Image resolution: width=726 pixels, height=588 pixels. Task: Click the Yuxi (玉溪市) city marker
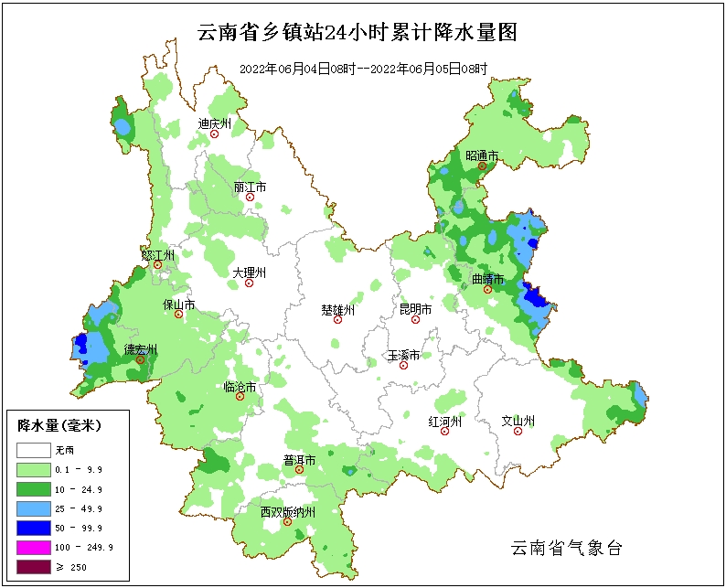pos(402,365)
